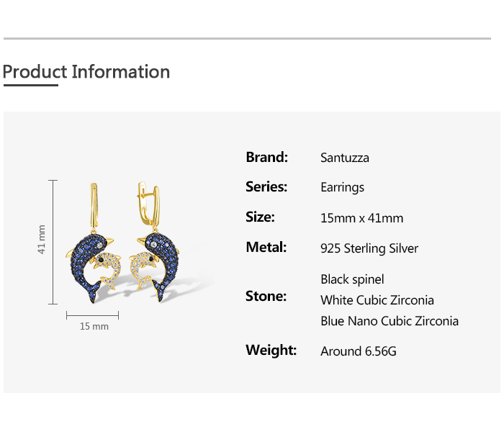Select the Earrings series value
The image size is (504, 429).
[x=342, y=188]
